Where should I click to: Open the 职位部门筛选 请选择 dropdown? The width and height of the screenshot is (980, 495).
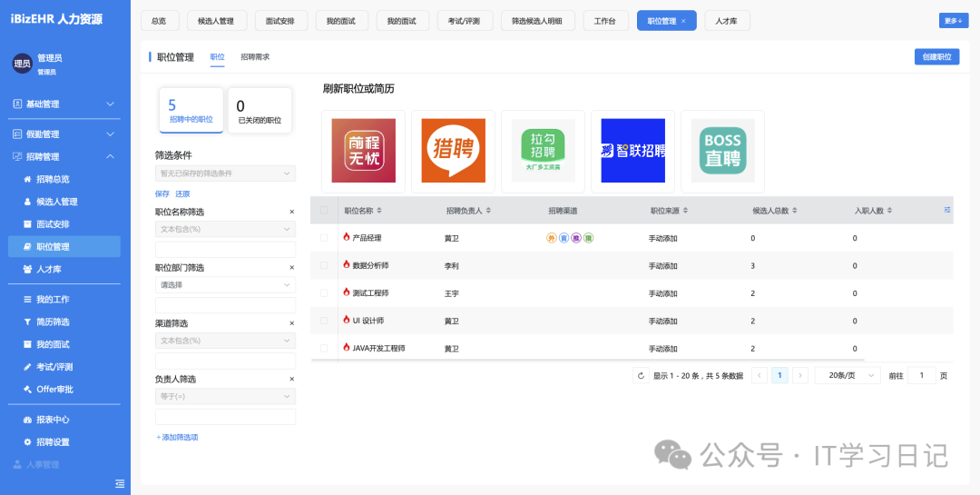click(225, 284)
